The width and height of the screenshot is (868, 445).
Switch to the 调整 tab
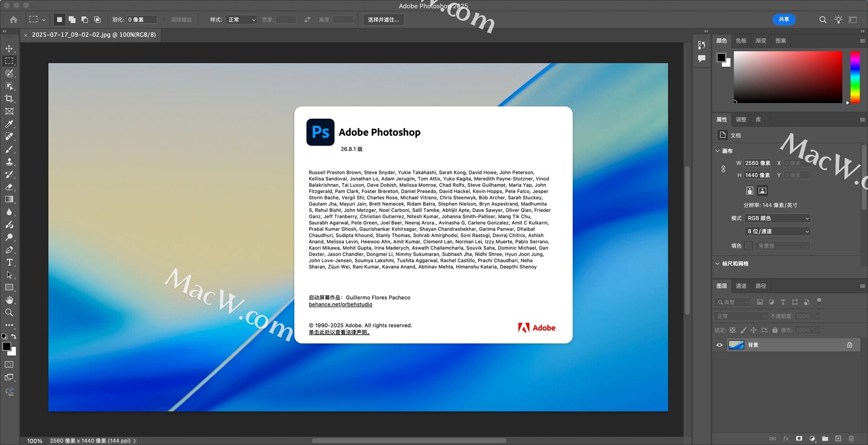[x=741, y=120]
